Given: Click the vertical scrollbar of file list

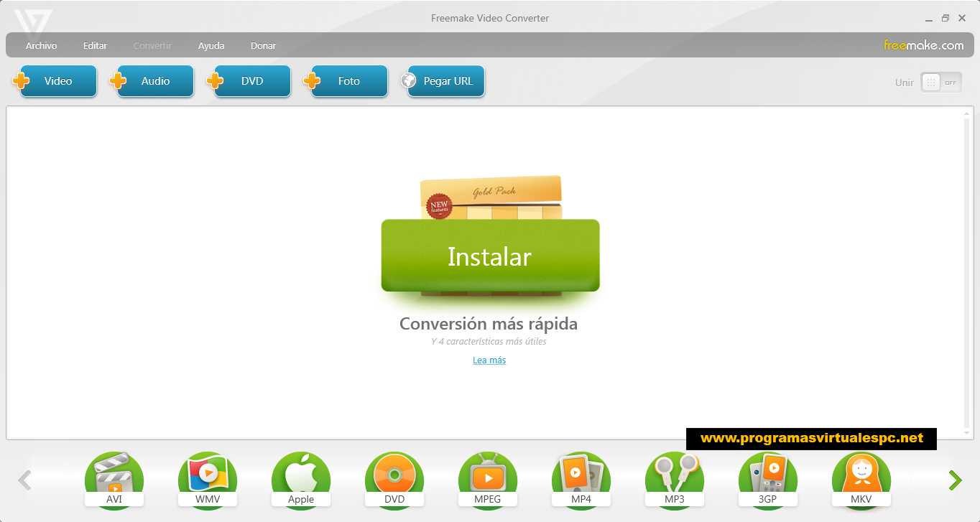Looking at the screenshot, I should tap(966, 273).
